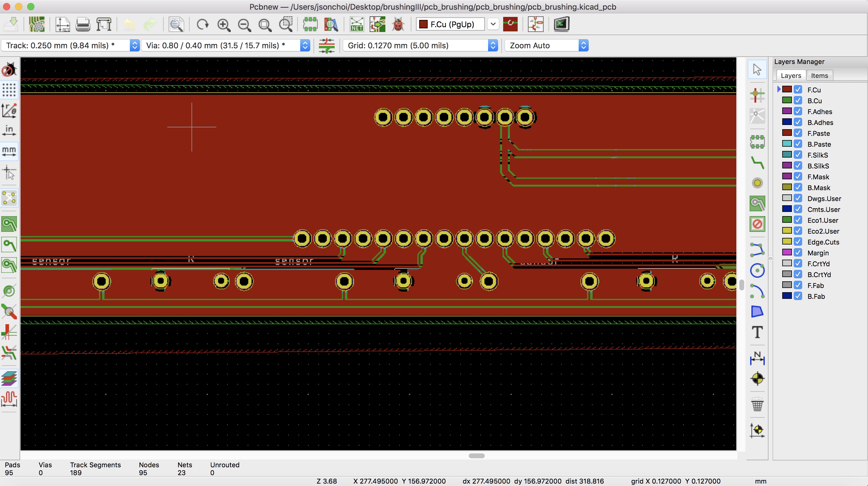Viewport: 868px width, 486px height.
Task: Select the add filled zones tool
Action: (757, 203)
